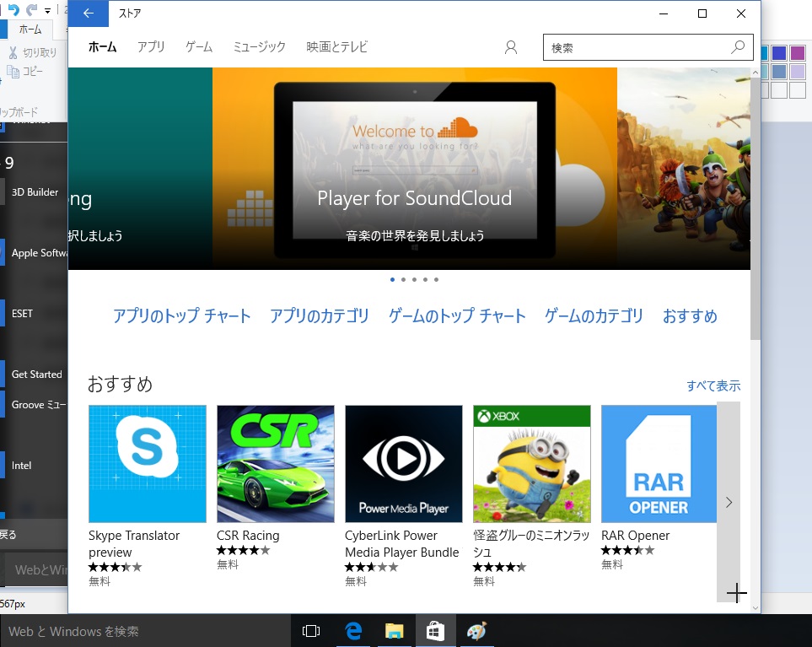The height and width of the screenshot is (647, 812).
Task: Switch to the Music (ミュージック) tab
Action: [260, 47]
